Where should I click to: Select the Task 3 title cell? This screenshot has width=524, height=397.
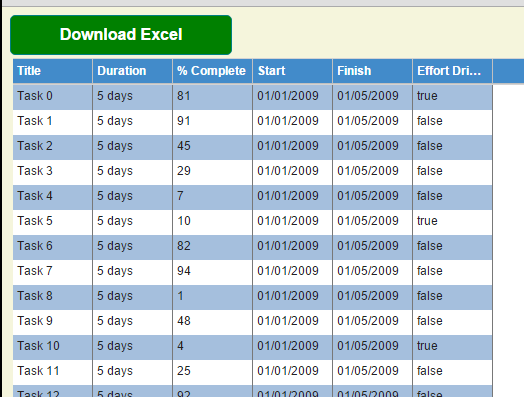click(53, 172)
